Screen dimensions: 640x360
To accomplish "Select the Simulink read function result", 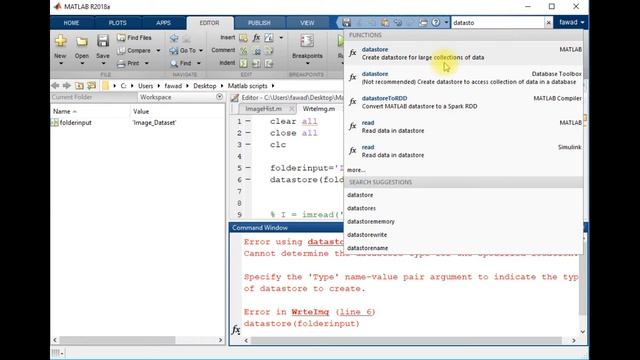I will click(464, 151).
